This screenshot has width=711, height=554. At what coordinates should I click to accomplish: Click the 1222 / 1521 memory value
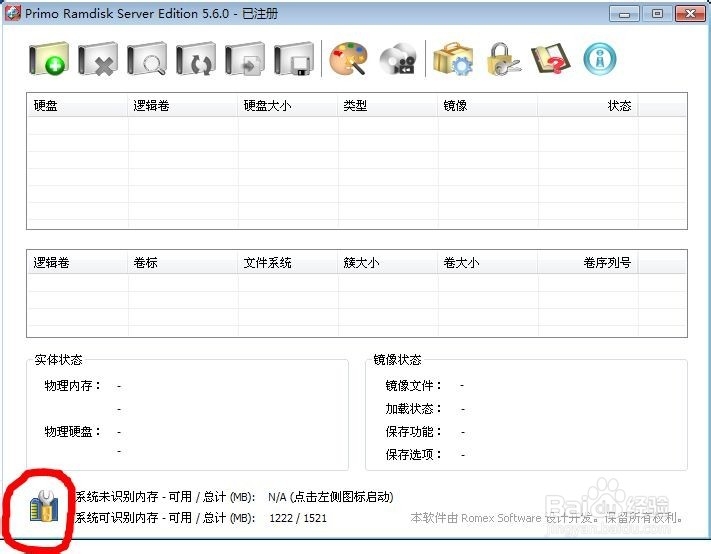(x=298, y=518)
